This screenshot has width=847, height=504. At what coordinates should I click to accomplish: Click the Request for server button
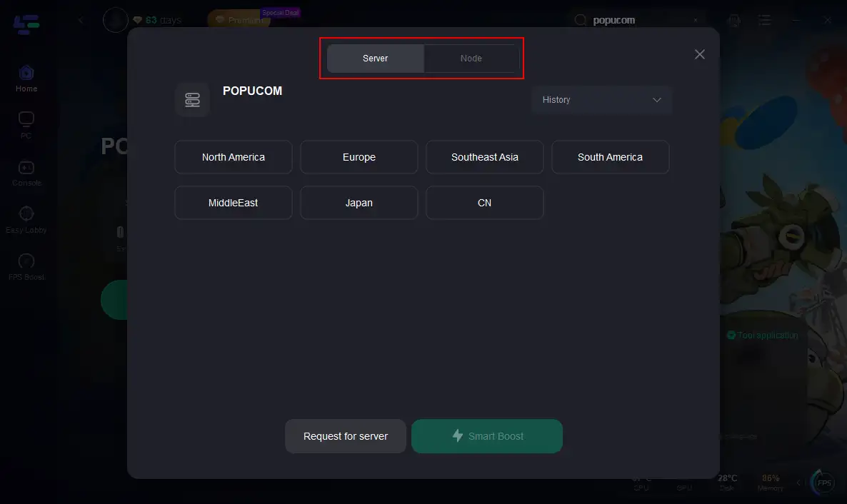pos(346,436)
